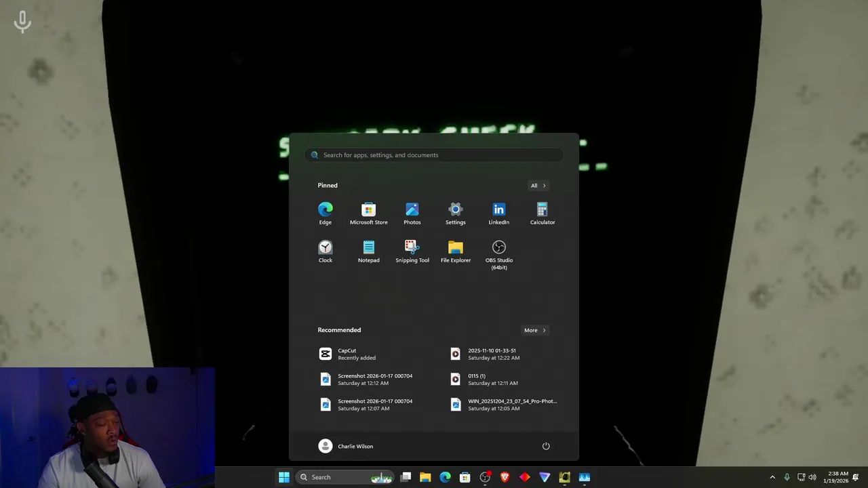Image resolution: width=868 pixels, height=488 pixels.
Task: Launch OBS Studio (64bit)
Action: coord(499,255)
